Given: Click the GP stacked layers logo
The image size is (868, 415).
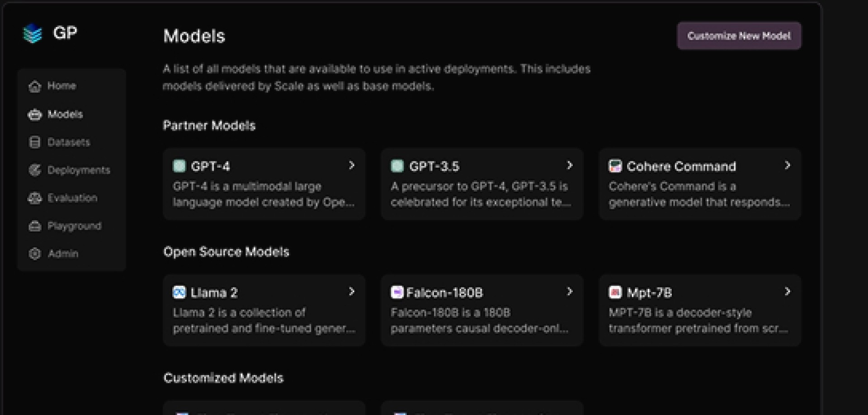Looking at the screenshot, I should (33, 33).
